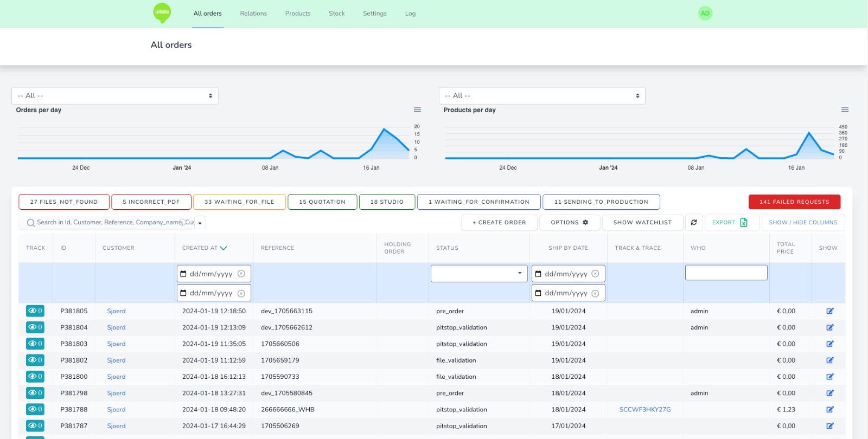Open the Relations menu

coord(253,14)
